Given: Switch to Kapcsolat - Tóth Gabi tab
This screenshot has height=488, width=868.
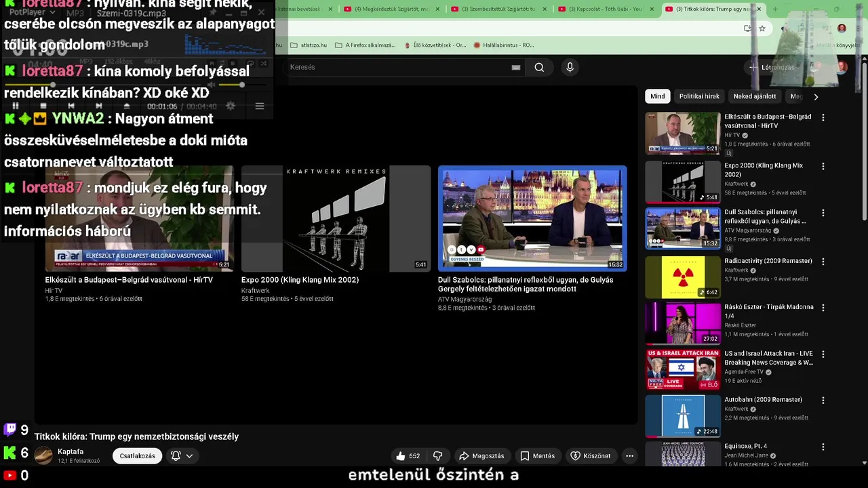Looking at the screenshot, I should [606, 9].
